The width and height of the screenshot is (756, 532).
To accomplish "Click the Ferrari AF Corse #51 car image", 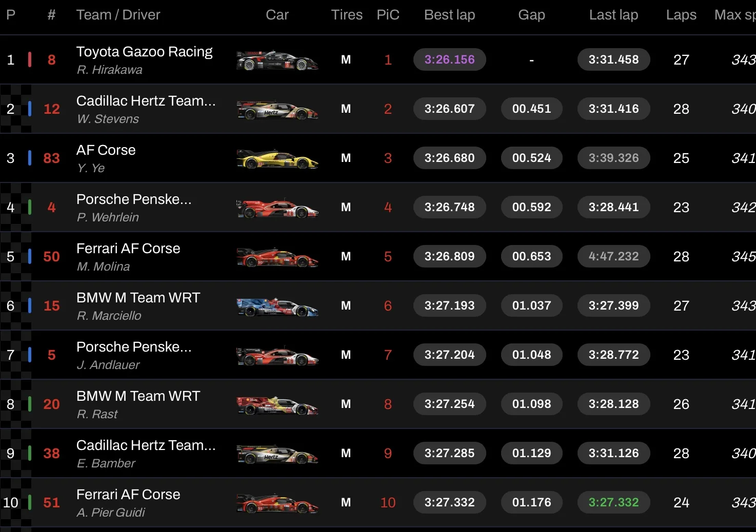I will [277, 503].
